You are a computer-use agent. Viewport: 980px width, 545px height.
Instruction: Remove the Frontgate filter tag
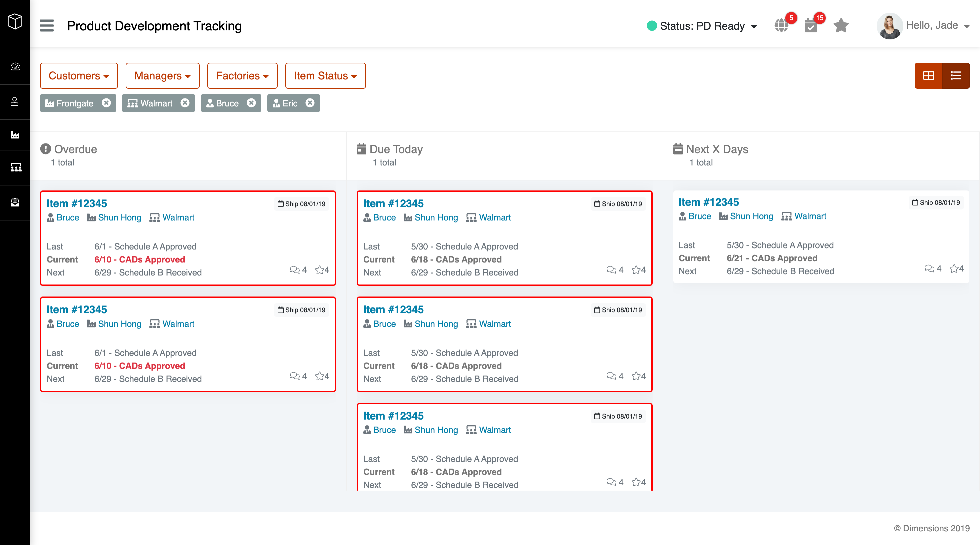[107, 103]
